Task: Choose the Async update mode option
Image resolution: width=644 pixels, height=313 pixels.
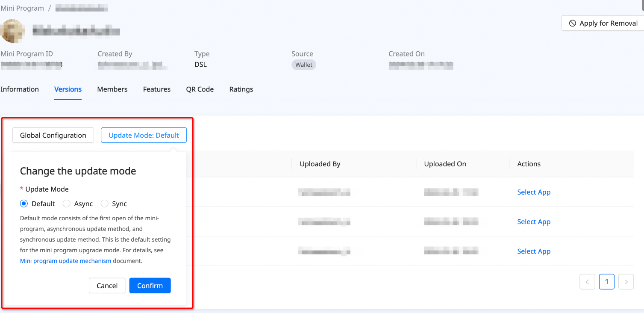Action: tap(67, 204)
